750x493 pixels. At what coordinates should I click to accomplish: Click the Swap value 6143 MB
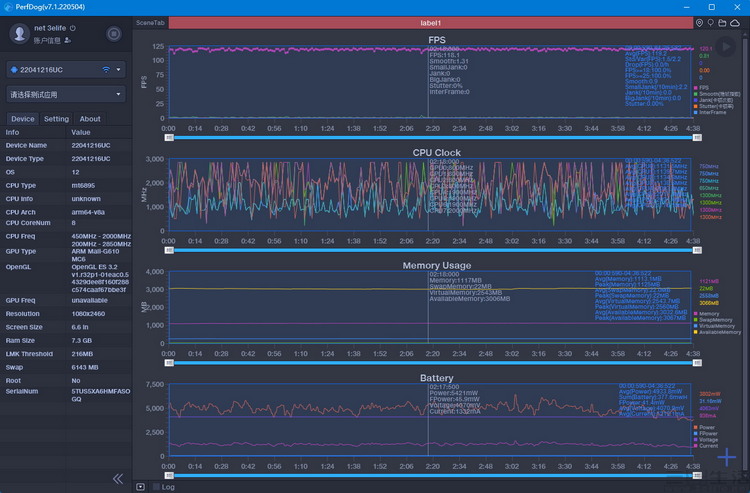85,367
